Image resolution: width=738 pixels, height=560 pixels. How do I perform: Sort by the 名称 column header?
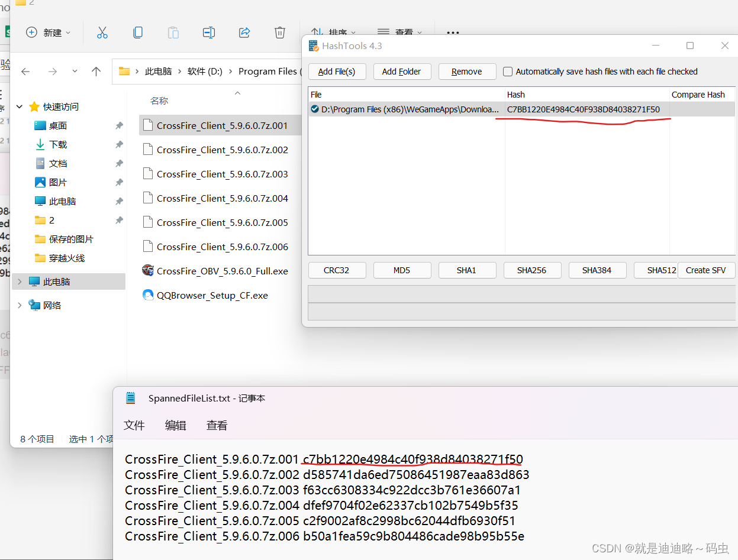coord(159,101)
